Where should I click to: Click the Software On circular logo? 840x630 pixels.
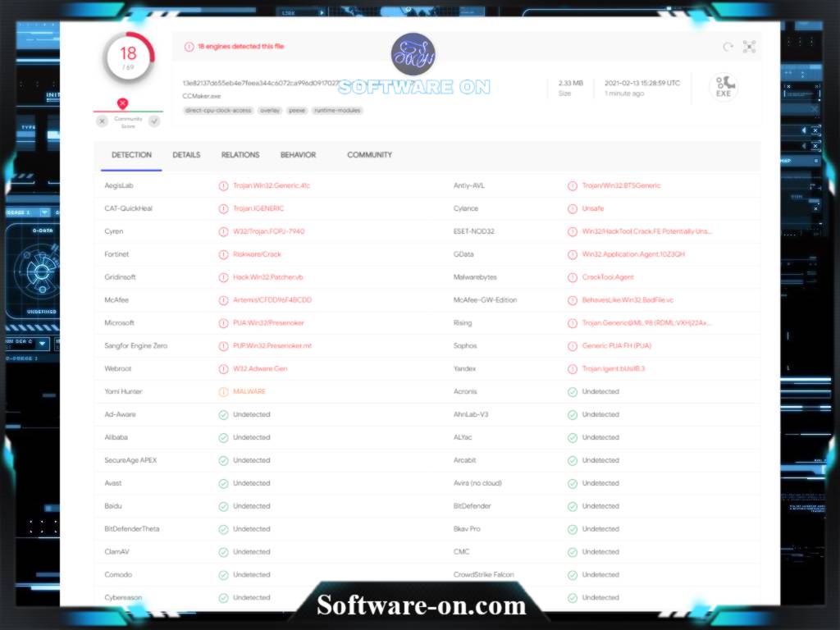click(x=413, y=54)
